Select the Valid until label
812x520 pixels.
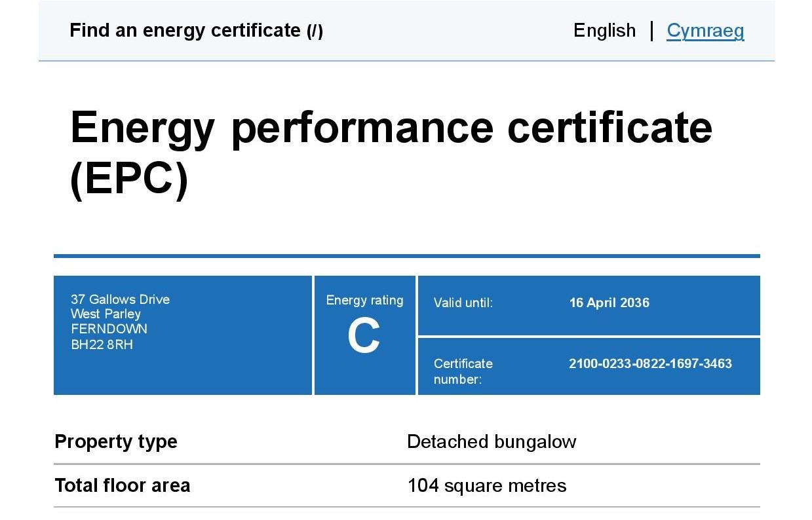coord(463,303)
